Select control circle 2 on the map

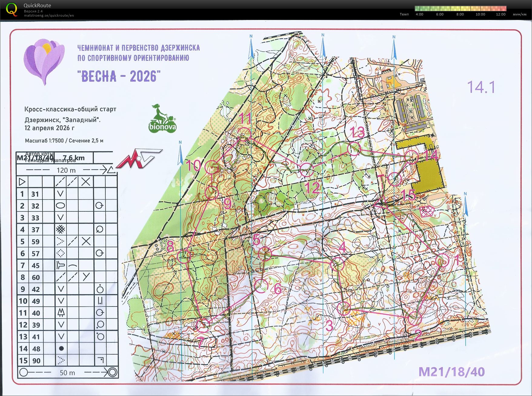tap(414, 318)
